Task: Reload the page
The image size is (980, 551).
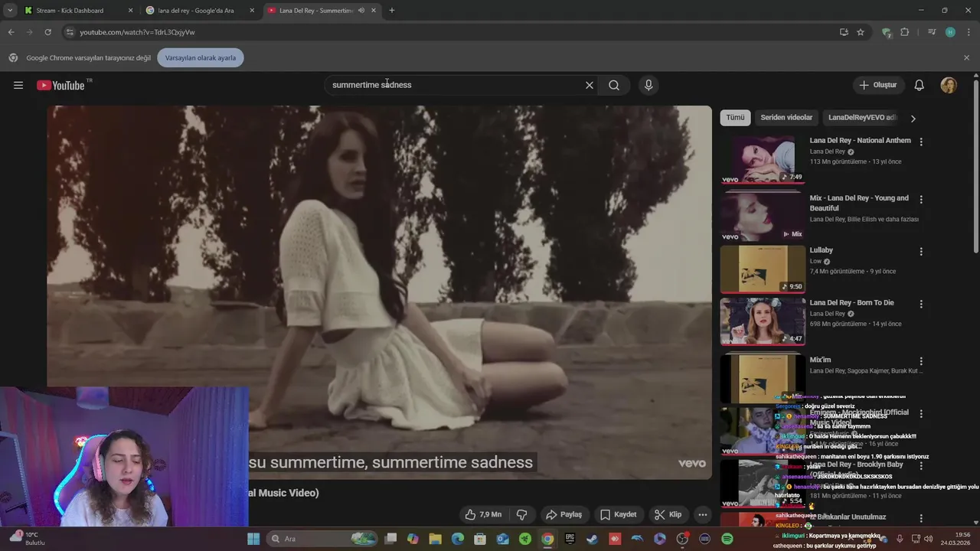Action: click(x=47, y=32)
